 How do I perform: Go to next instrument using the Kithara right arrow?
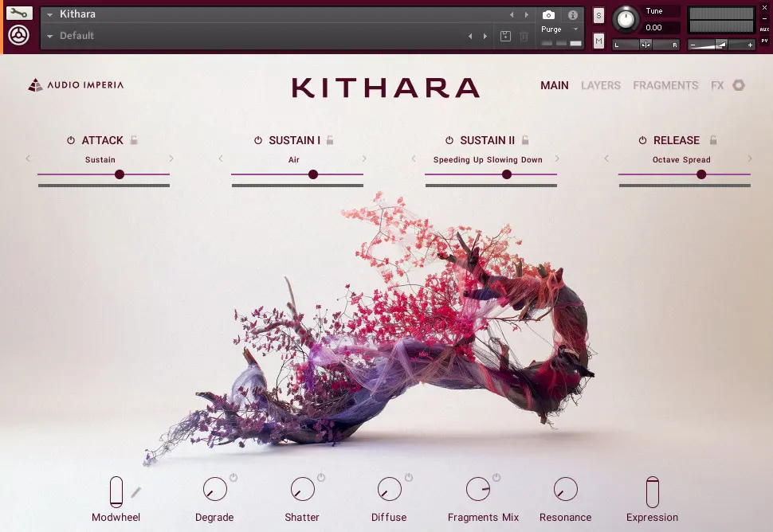pyautogui.click(x=527, y=15)
